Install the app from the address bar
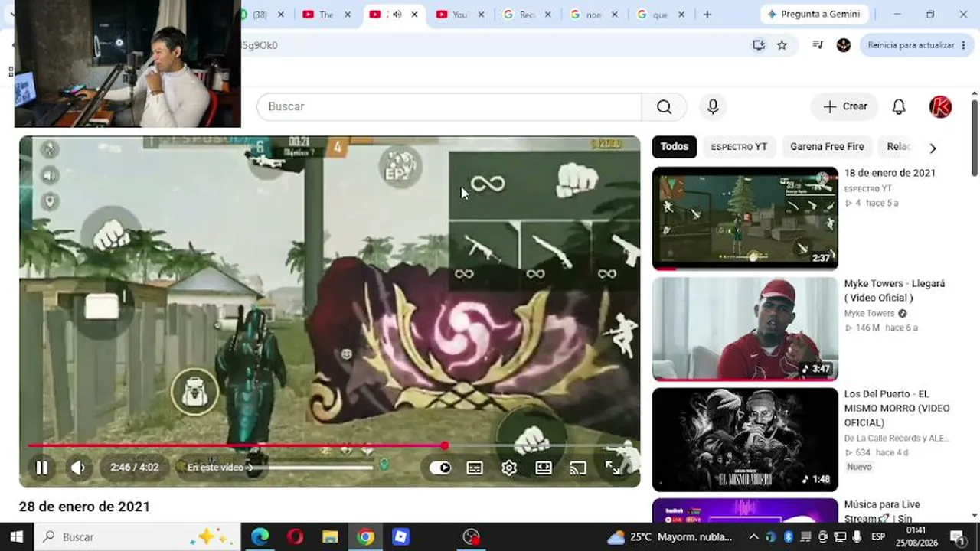This screenshot has width=980, height=551. tap(759, 45)
